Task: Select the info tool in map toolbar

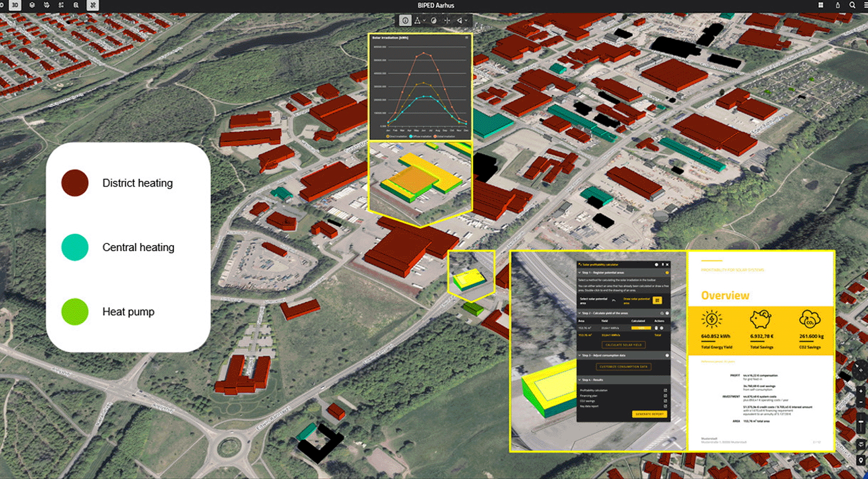Action: tap(405, 20)
